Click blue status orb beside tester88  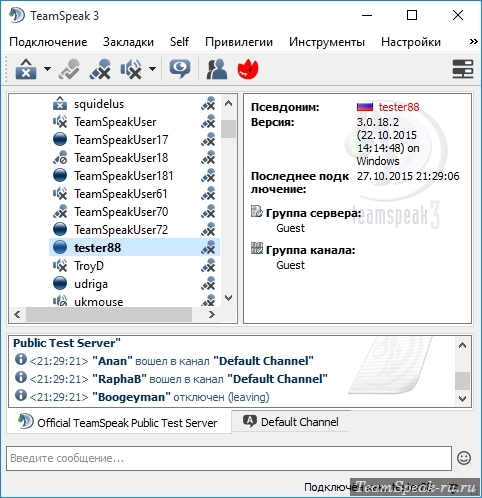click(60, 248)
